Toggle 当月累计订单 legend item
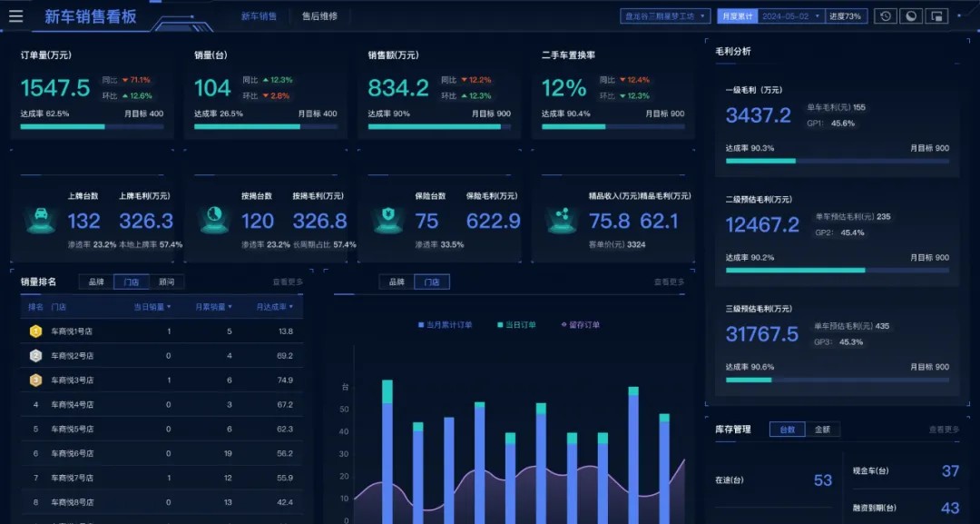The width and height of the screenshot is (980, 524). [x=445, y=325]
